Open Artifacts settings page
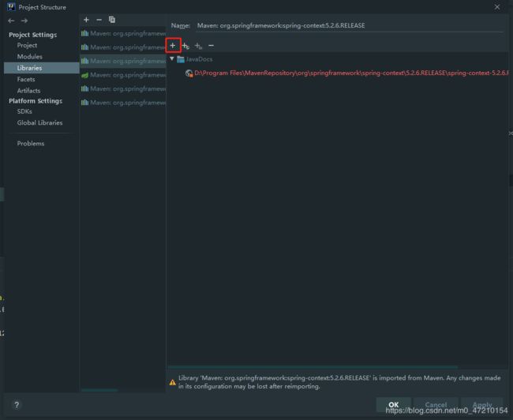Image resolution: width=513 pixels, height=420 pixels. 28,91
